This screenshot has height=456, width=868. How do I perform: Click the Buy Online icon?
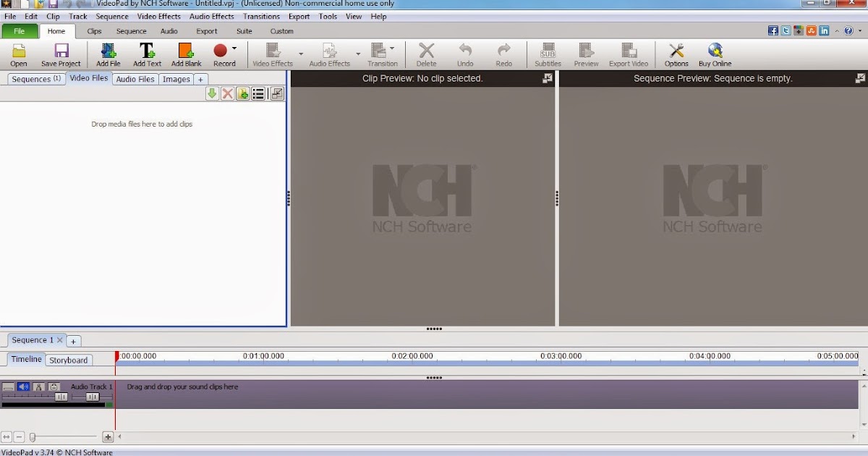(x=715, y=55)
